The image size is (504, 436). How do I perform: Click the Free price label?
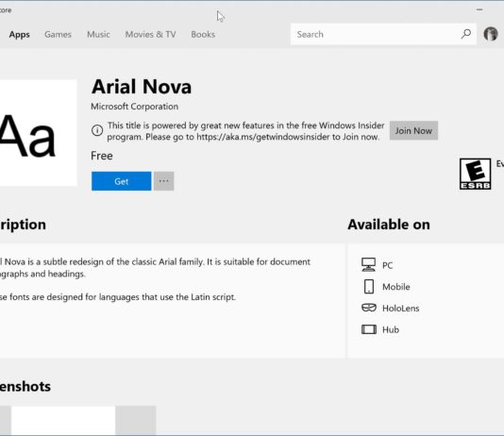tap(102, 156)
